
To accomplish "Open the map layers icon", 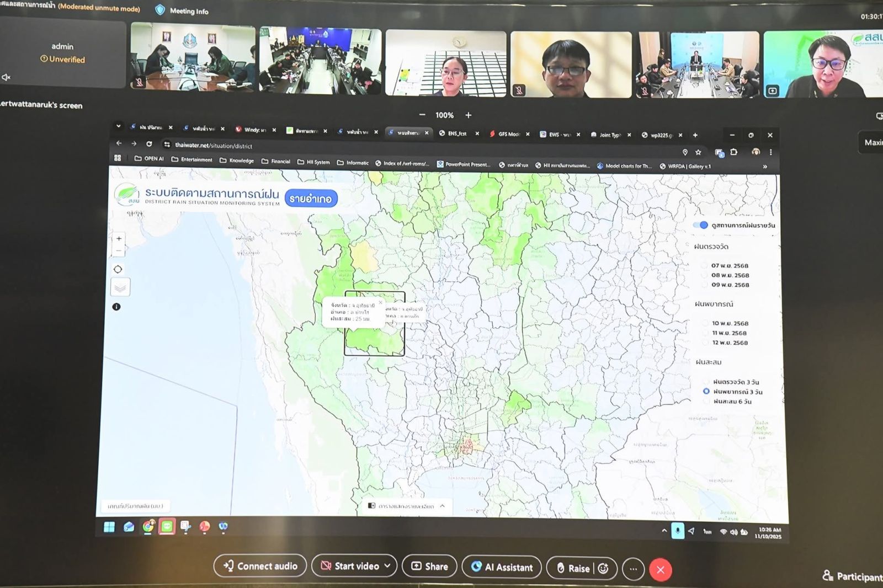I will click(x=120, y=287).
